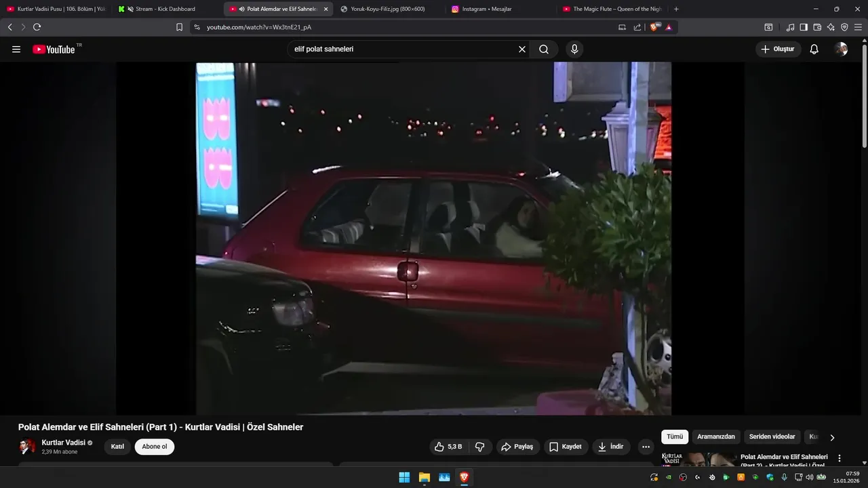Open File Explorer from taskbar
The height and width of the screenshot is (488, 868).
pos(425,477)
